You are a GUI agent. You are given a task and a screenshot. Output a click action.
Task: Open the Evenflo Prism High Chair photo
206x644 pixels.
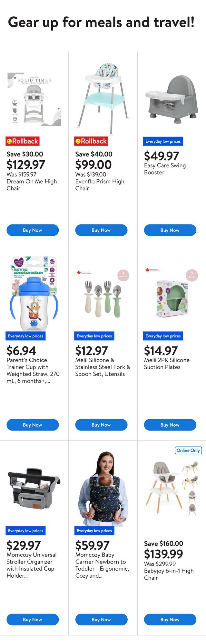pyautogui.click(x=103, y=98)
